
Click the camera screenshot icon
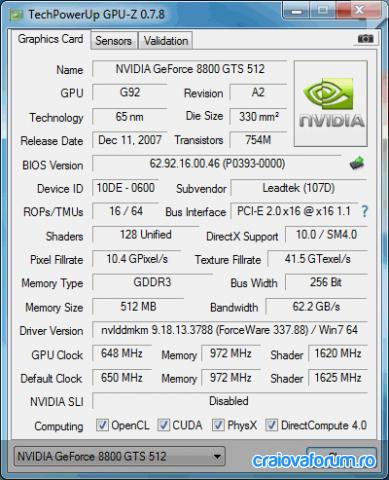[x=365, y=39]
